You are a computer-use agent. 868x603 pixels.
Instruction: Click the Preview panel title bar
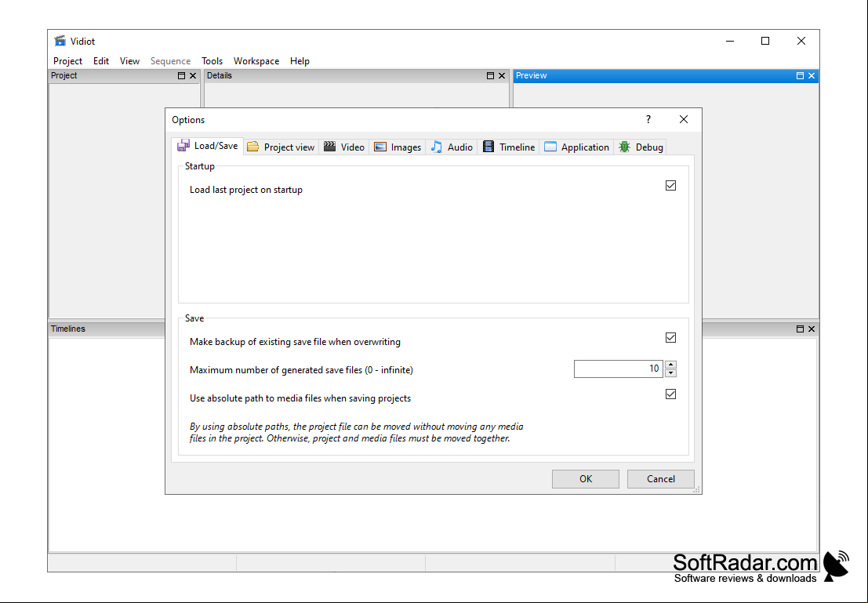point(666,76)
